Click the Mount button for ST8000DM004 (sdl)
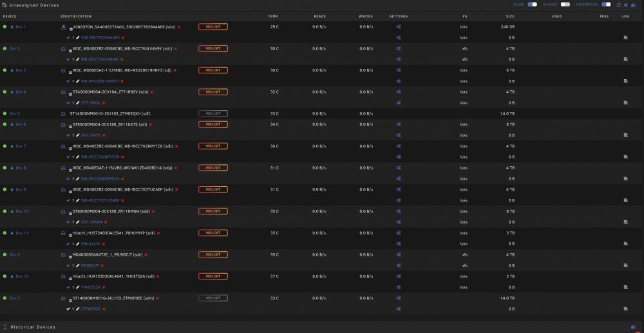Viewport: 644px width, 333px height. pos(213,124)
